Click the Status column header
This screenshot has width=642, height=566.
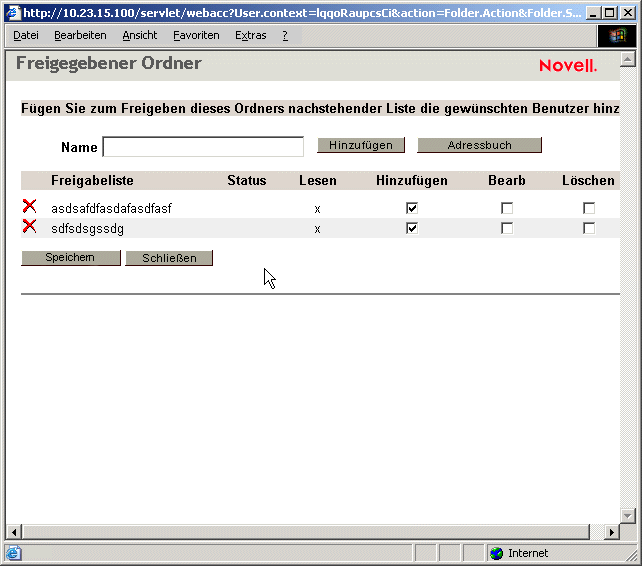[247, 181]
